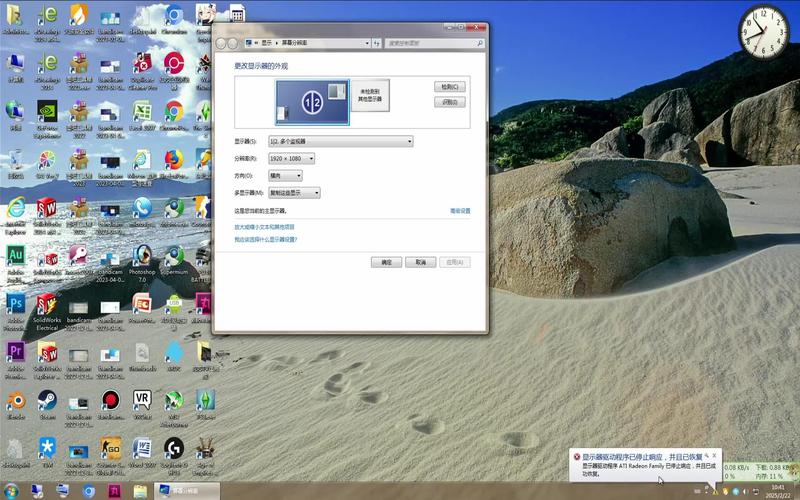This screenshot has width=800, height=500.
Task: Click the Windows Start orb
Action: [11, 491]
